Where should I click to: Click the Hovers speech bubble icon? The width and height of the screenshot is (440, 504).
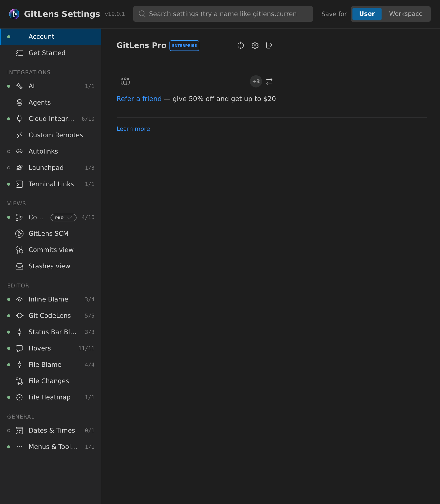pos(19,348)
